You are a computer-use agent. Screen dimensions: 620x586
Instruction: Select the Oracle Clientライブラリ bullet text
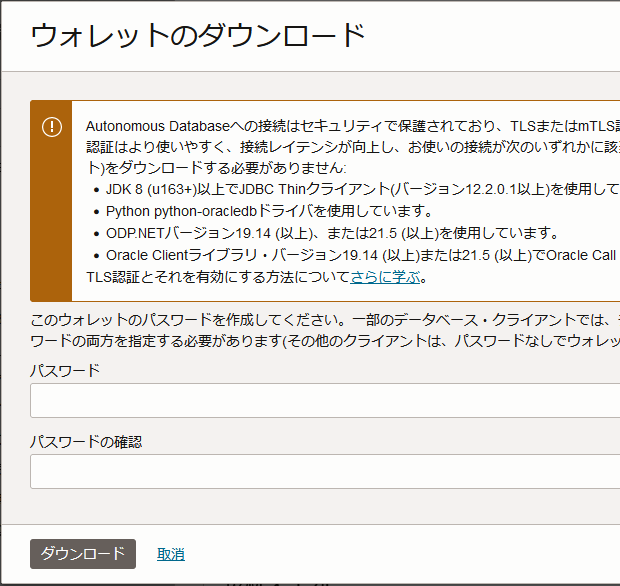[363, 255]
